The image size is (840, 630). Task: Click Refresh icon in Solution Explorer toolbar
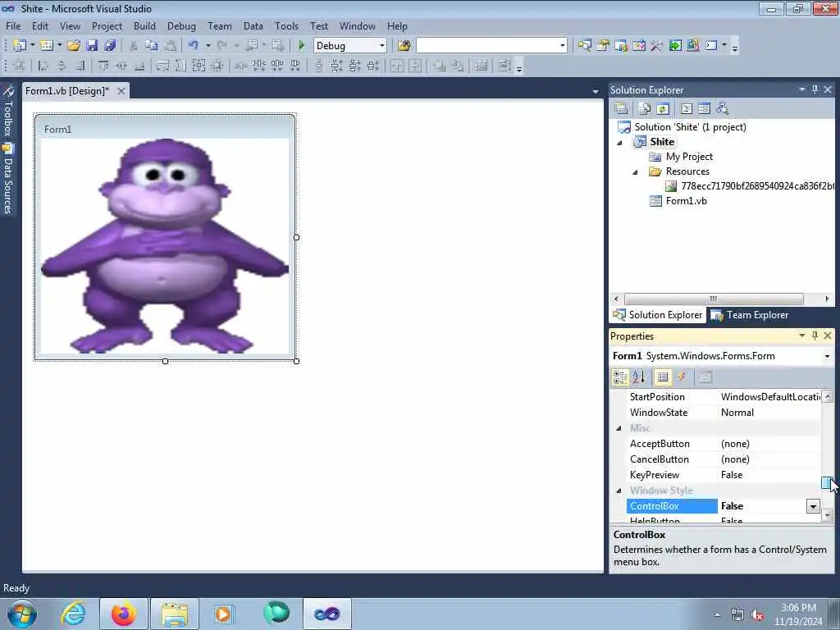click(663, 109)
